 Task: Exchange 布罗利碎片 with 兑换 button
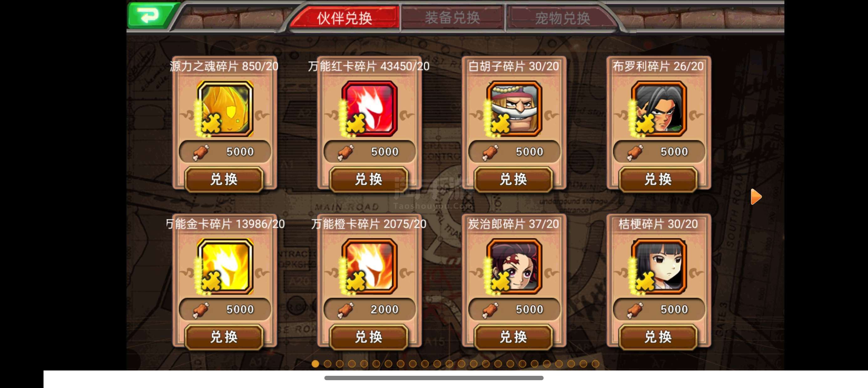click(x=658, y=179)
